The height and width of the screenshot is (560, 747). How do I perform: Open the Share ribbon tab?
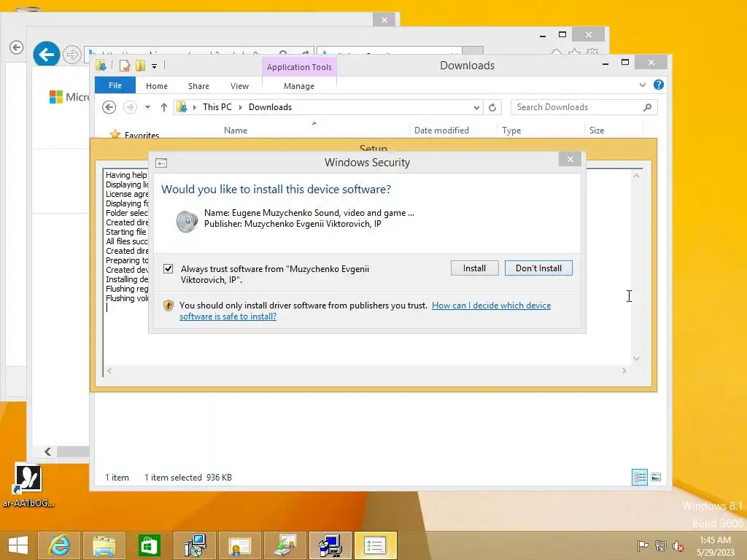click(198, 86)
